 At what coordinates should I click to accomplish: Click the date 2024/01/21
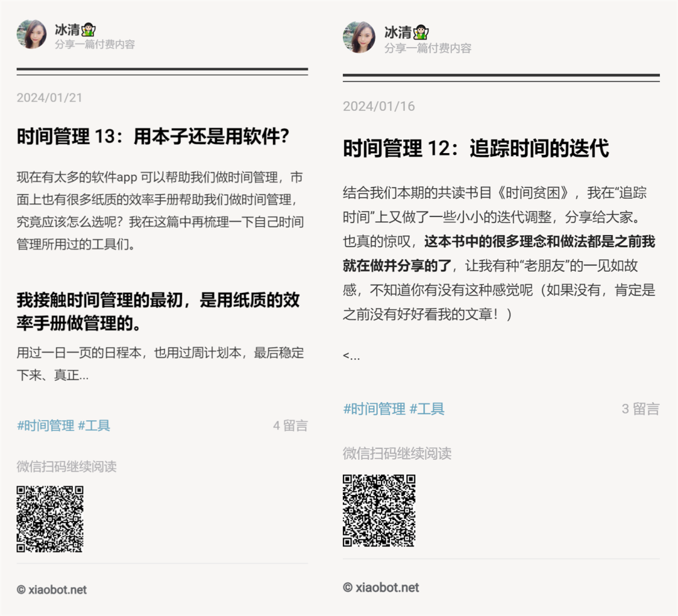(x=50, y=98)
